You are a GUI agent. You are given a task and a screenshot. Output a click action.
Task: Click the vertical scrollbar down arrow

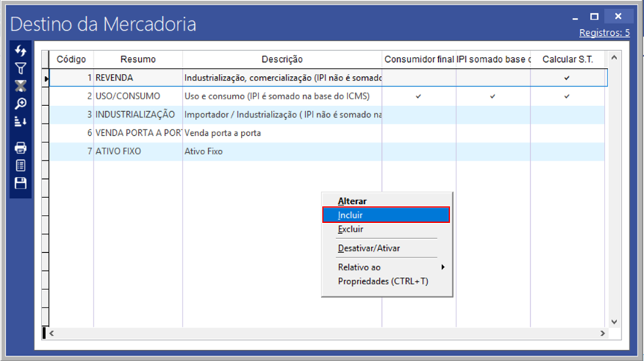point(613,322)
